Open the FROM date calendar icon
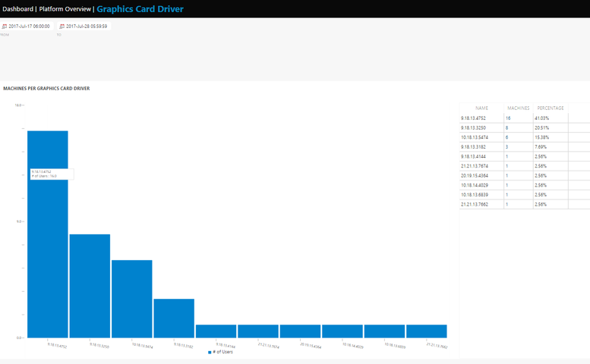 [x=5, y=27]
